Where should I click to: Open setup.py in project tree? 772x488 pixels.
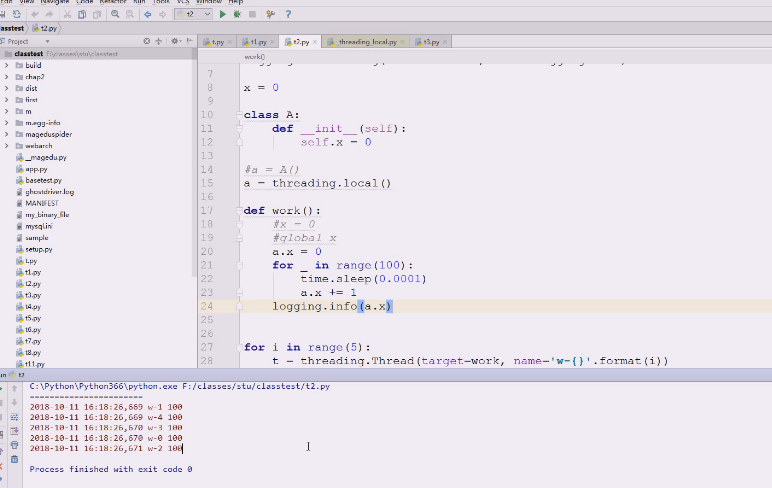point(38,249)
